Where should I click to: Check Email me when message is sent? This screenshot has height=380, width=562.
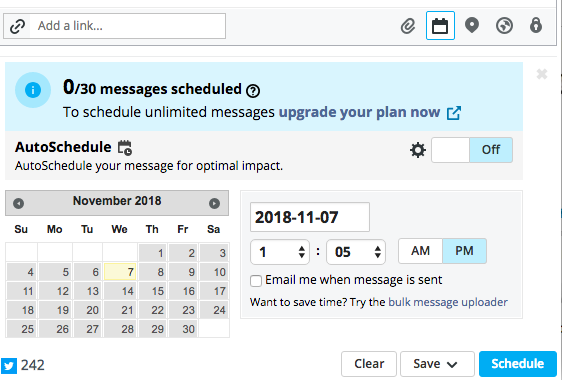(x=256, y=281)
